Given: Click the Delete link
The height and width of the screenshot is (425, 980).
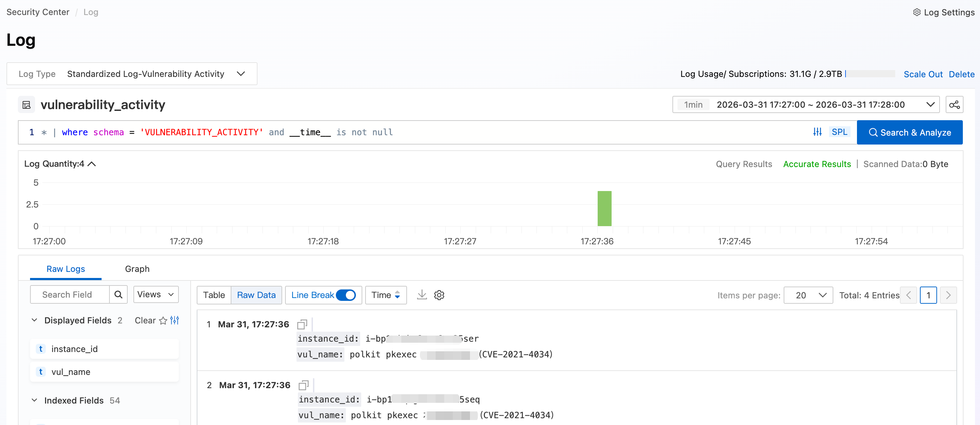Looking at the screenshot, I should point(961,74).
